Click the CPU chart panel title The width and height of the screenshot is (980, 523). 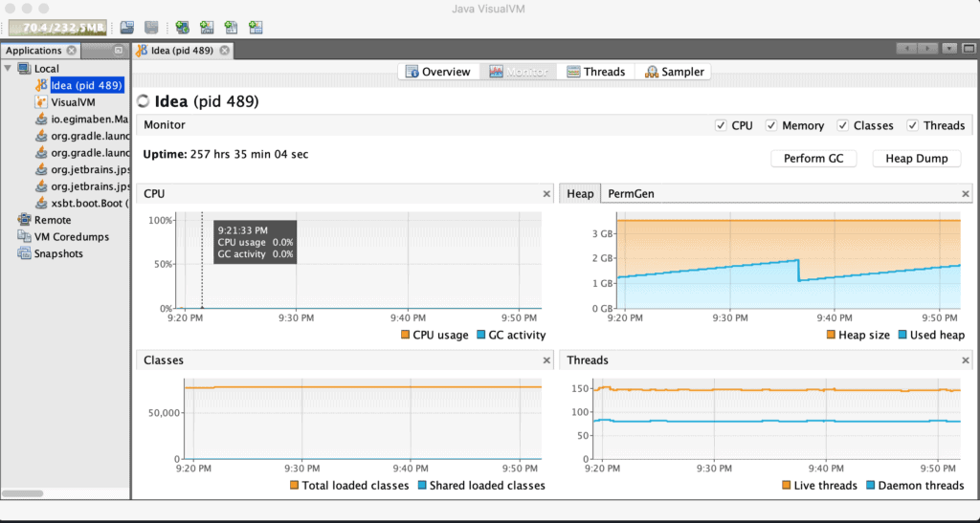coord(154,193)
